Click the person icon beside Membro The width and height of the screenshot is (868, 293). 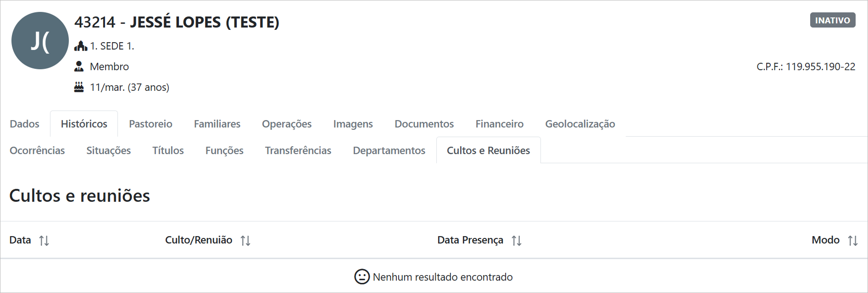click(x=79, y=66)
